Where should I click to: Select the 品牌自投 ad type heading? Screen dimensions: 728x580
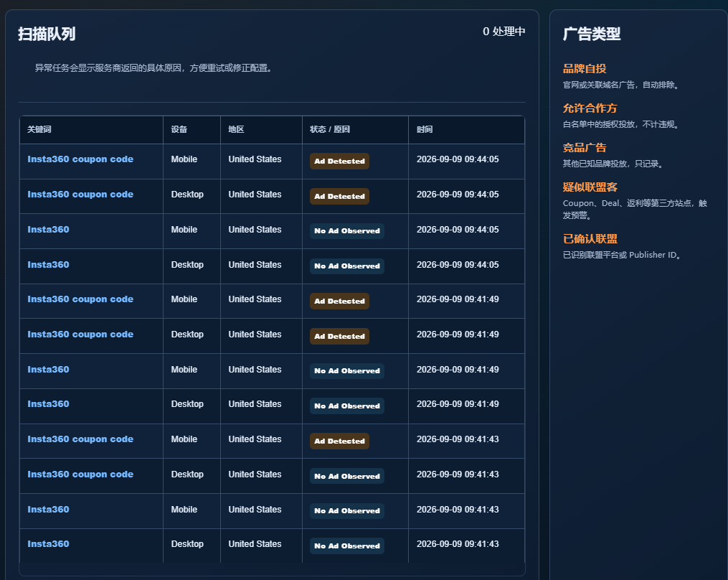(585, 68)
